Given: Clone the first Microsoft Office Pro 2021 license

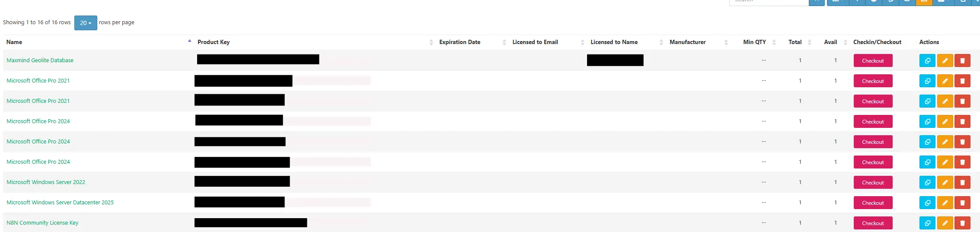Looking at the screenshot, I should click(927, 81).
